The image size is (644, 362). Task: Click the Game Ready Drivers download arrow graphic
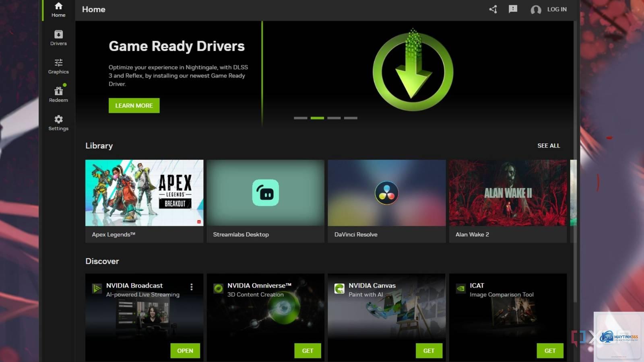[x=413, y=70]
